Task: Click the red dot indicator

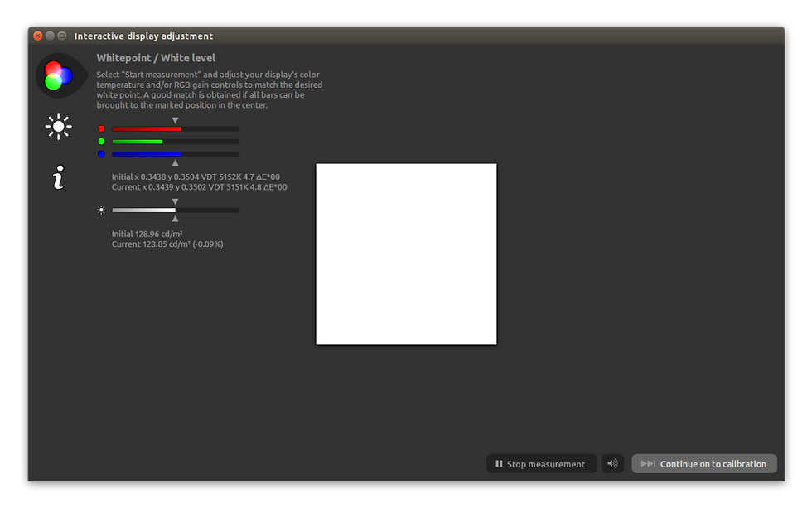Action: click(101, 128)
